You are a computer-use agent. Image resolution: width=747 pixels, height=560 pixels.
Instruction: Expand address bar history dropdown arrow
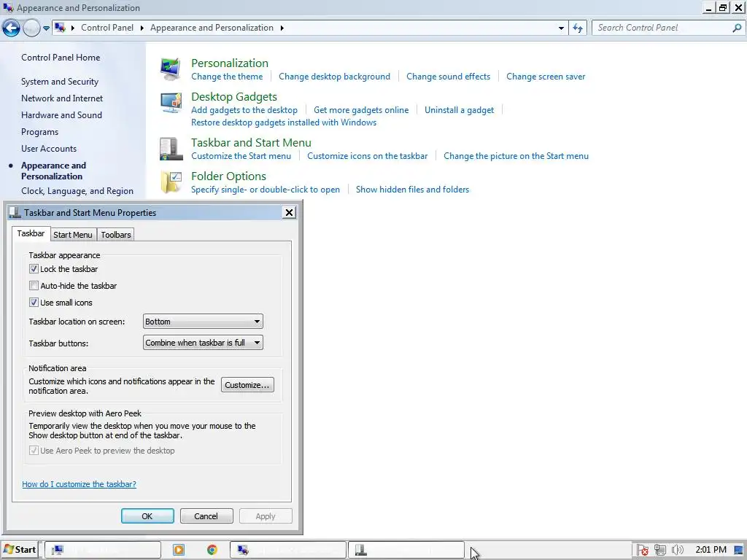561,28
